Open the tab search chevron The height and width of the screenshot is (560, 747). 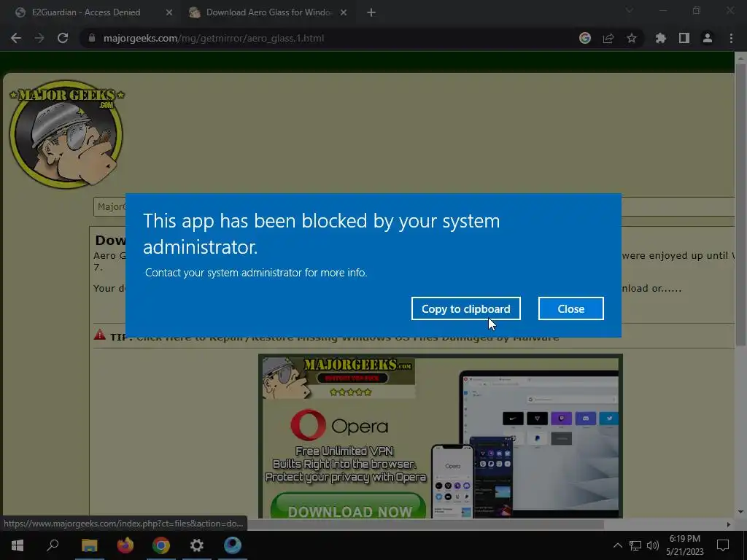click(630, 10)
